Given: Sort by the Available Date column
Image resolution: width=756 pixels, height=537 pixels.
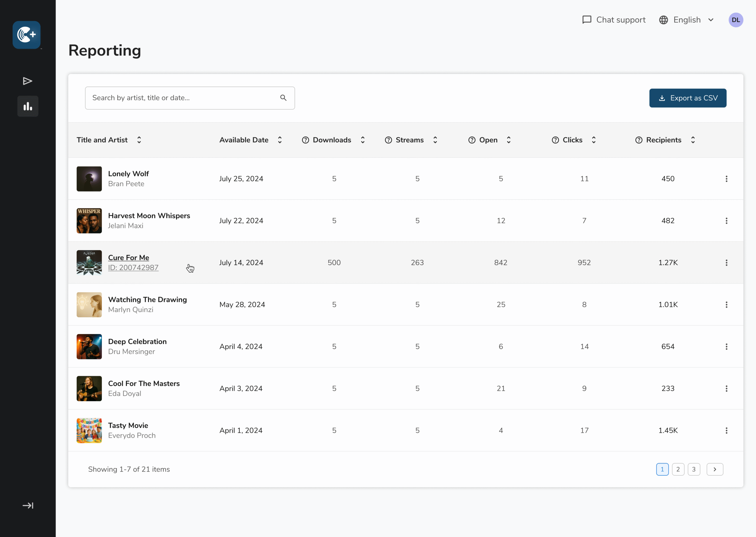Looking at the screenshot, I should [280, 140].
